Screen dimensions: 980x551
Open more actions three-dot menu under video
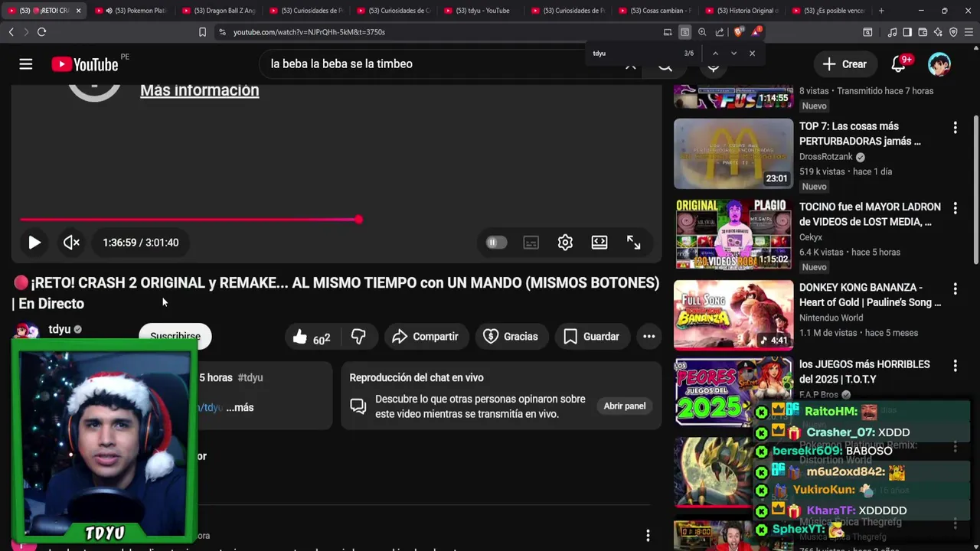(x=648, y=337)
